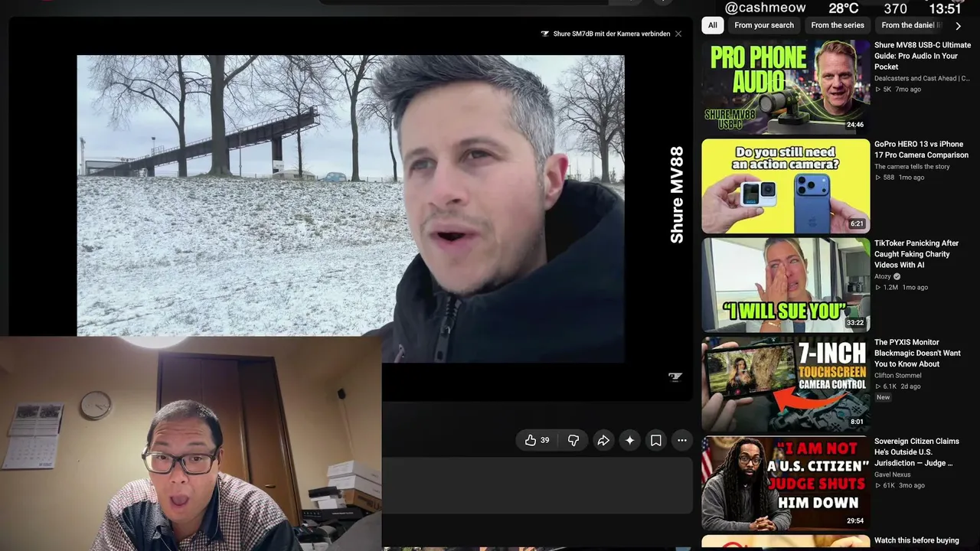Click the verified badge next to Atozy
This screenshot has width=980, height=551.
[x=897, y=277]
